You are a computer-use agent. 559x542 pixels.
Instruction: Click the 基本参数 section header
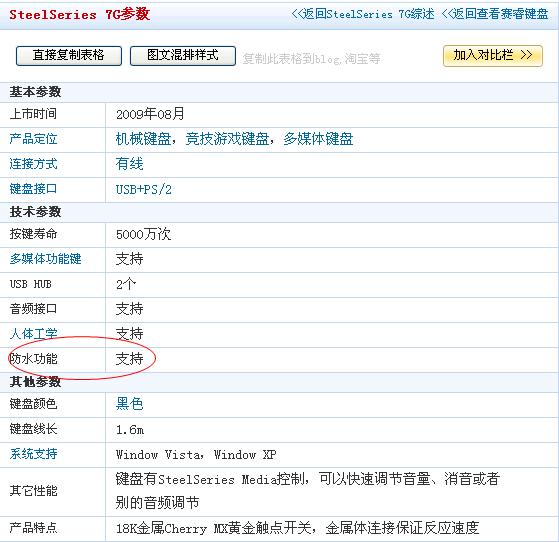35,92
